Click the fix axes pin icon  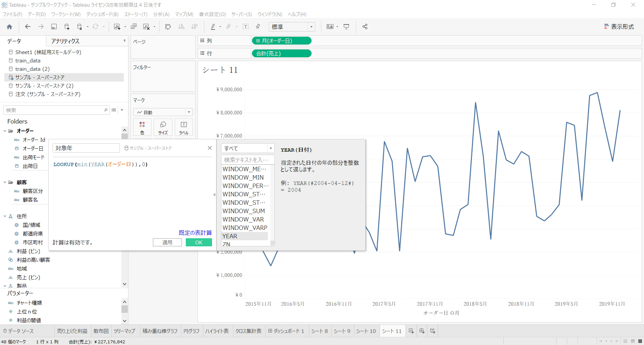point(258,27)
